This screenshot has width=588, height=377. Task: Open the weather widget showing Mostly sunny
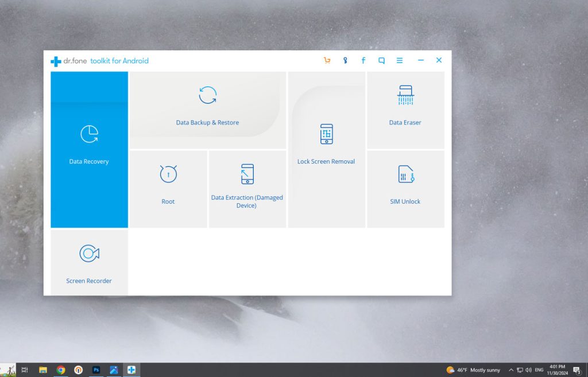tap(473, 370)
